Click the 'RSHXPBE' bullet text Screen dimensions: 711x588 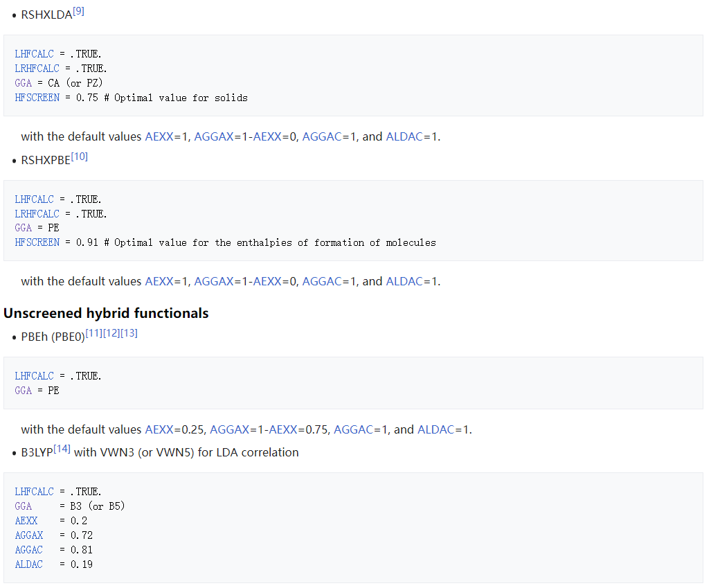46,160
